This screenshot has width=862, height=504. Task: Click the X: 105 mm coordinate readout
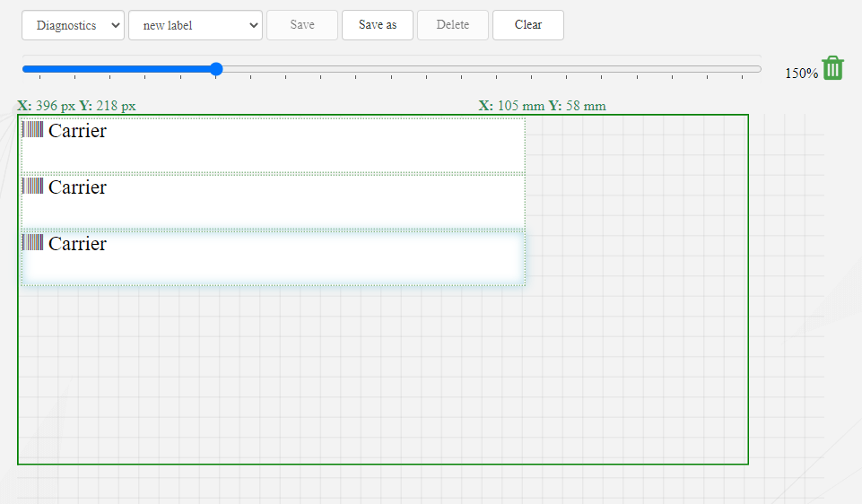click(x=511, y=106)
